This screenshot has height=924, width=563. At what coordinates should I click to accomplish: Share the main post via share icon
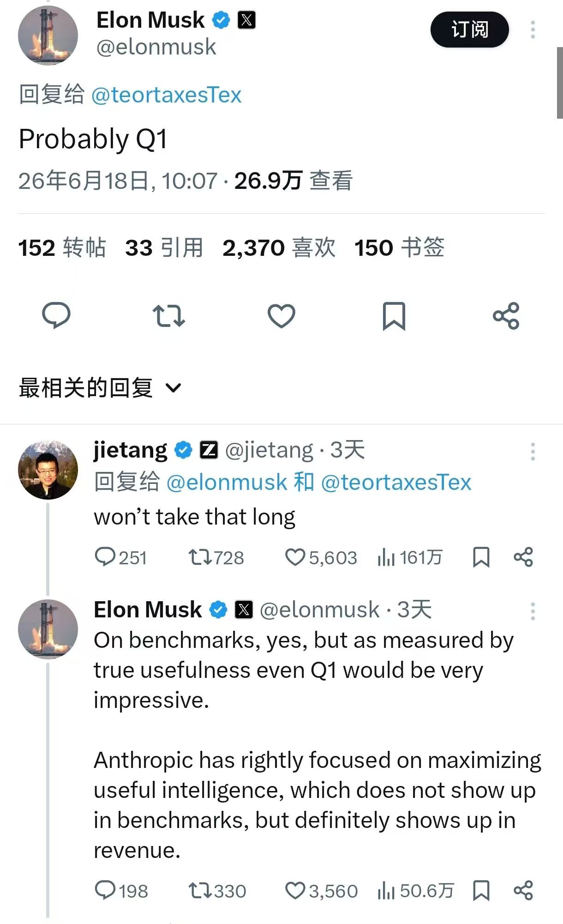coord(506,316)
